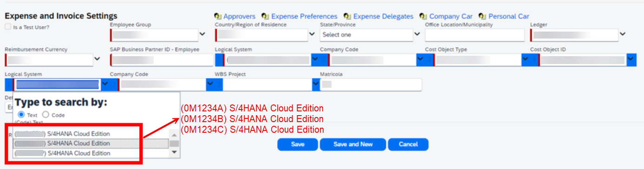
Task: Tick the Is a Test User checkbox
Action: click(x=8, y=27)
